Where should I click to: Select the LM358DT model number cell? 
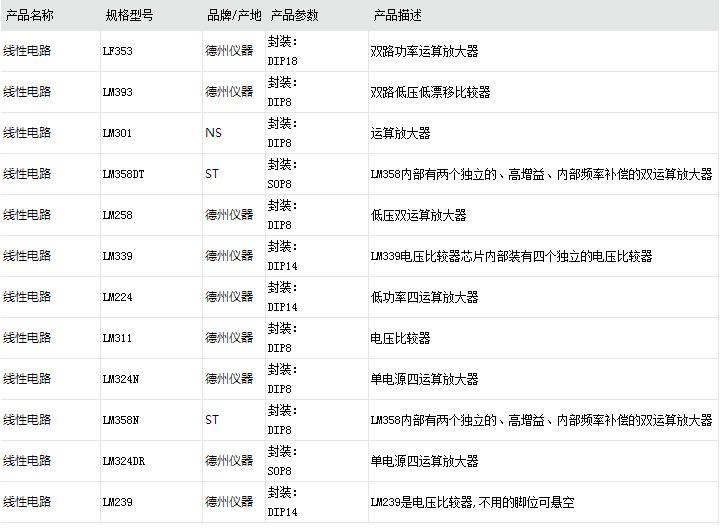pyautogui.click(x=123, y=174)
